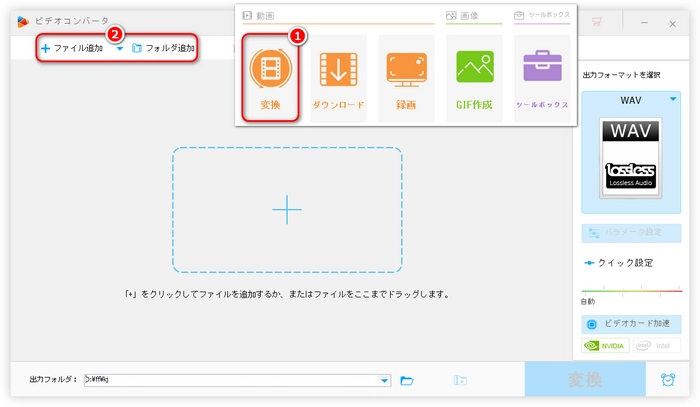Open output folder via blue folder icon
The image size is (700, 407).
[407, 380]
